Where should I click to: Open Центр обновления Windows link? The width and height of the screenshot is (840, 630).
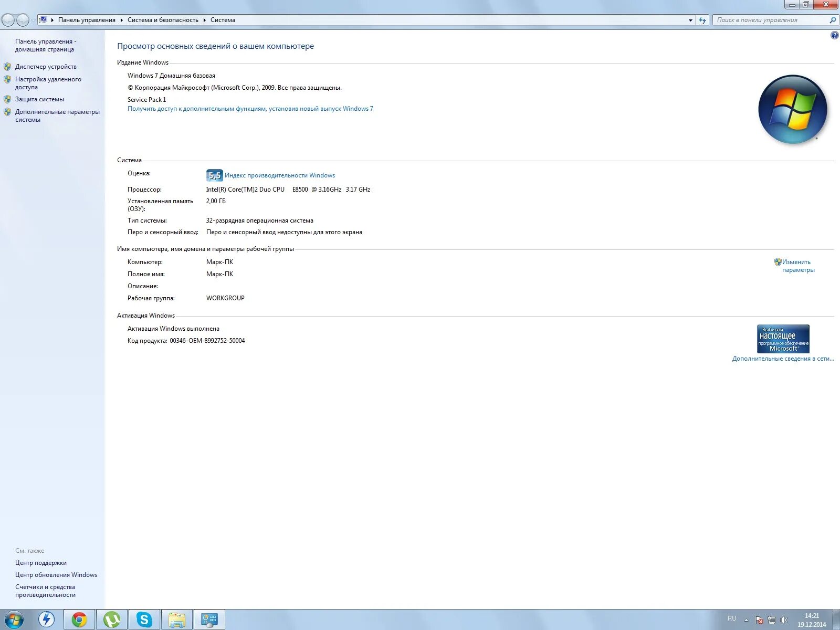[x=56, y=575]
